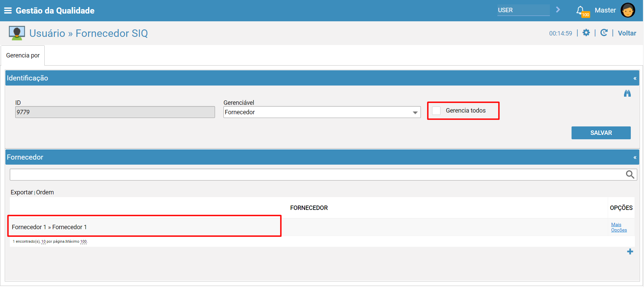Collapse the Identificação section
The height and width of the screenshot is (288, 644).
(x=635, y=78)
